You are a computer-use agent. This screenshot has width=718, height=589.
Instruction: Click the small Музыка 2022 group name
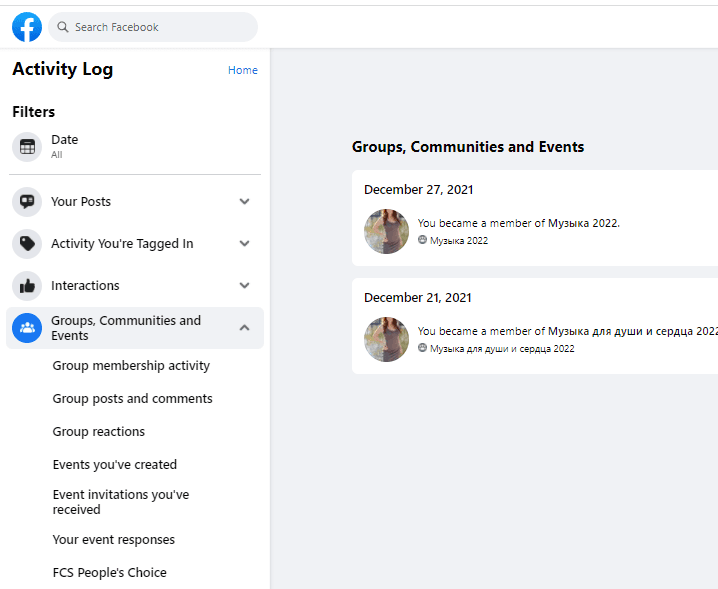point(459,241)
